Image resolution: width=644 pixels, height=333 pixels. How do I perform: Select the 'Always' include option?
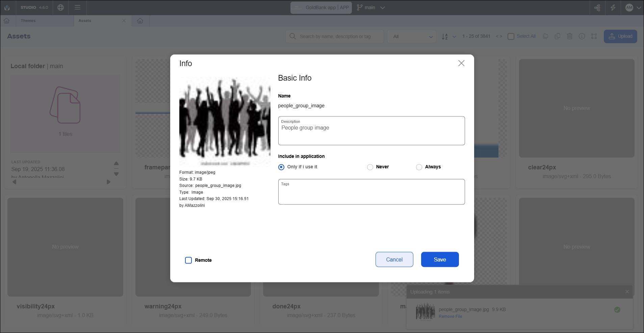pyautogui.click(x=419, y=167)
